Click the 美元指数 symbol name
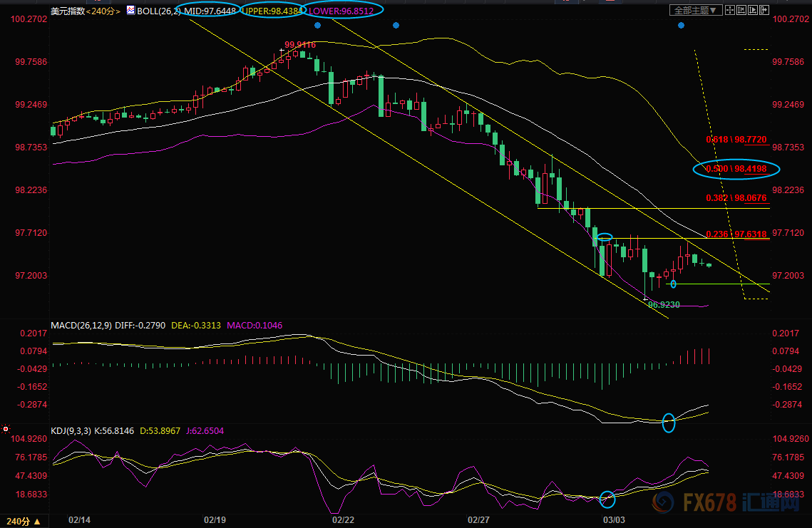Viewport: 812px width, 528px height. point(68,10)
